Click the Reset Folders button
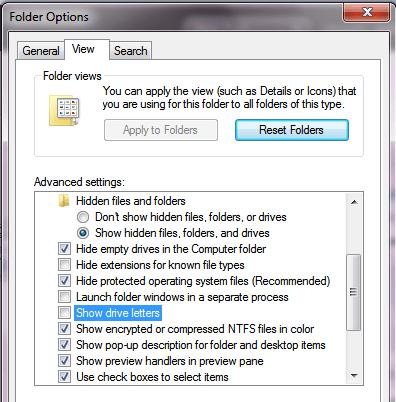396x402 pixels. tap(292, 130)
